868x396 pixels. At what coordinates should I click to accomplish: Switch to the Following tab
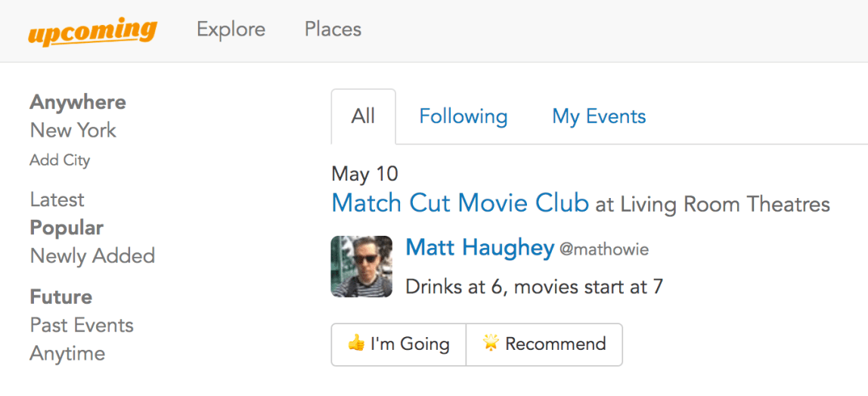pyautogui.click(x=463, y=116)
